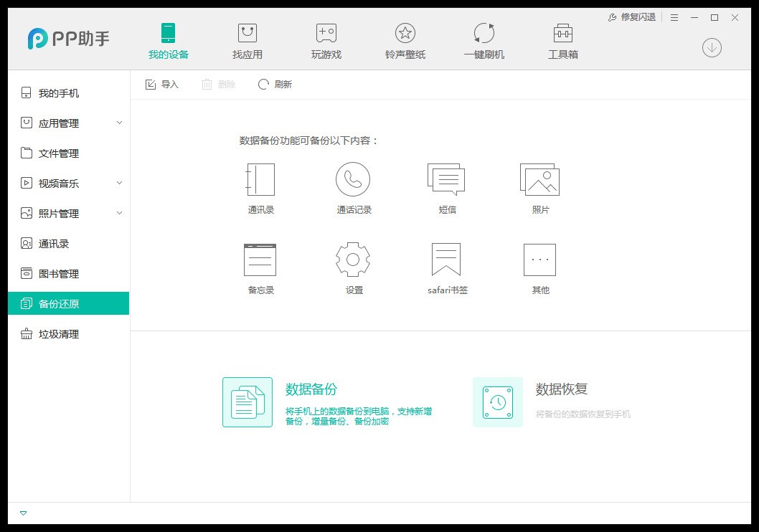This screenshot has height=532, width=759.
Task: Click the 数据恢复 restore button
Action: pyautogui.click(x=498, y=402)
